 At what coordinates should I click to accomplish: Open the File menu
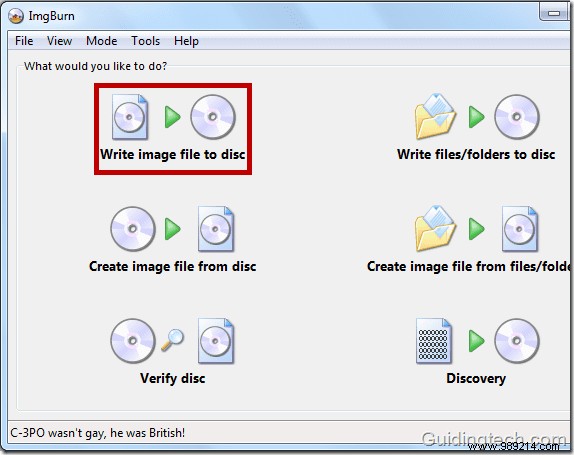pos(24,41)
